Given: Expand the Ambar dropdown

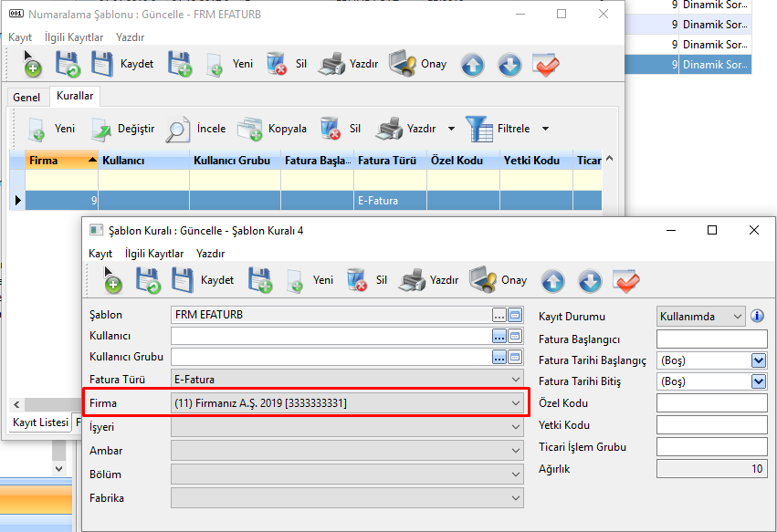Looking at the screenshot, I should [x=515, y=450].
